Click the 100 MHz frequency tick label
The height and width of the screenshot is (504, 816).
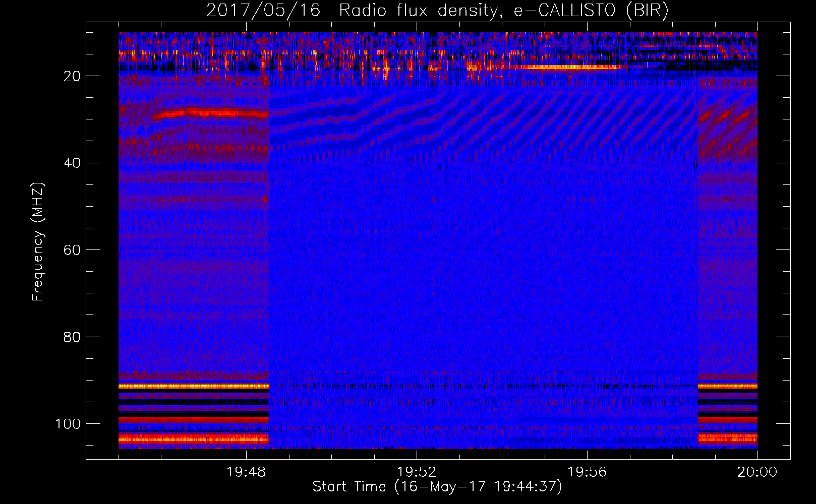pyautogui.click(x=68, y=424)
